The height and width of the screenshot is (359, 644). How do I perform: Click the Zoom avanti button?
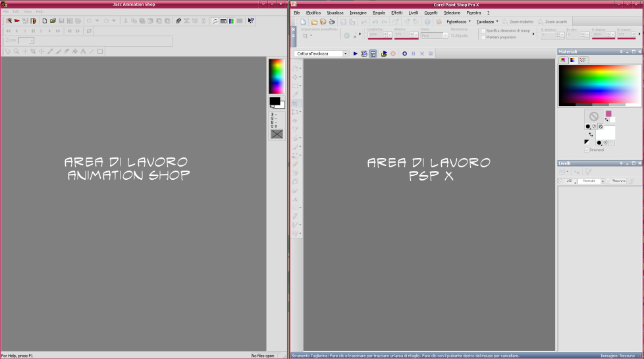[x=552, y=22]
